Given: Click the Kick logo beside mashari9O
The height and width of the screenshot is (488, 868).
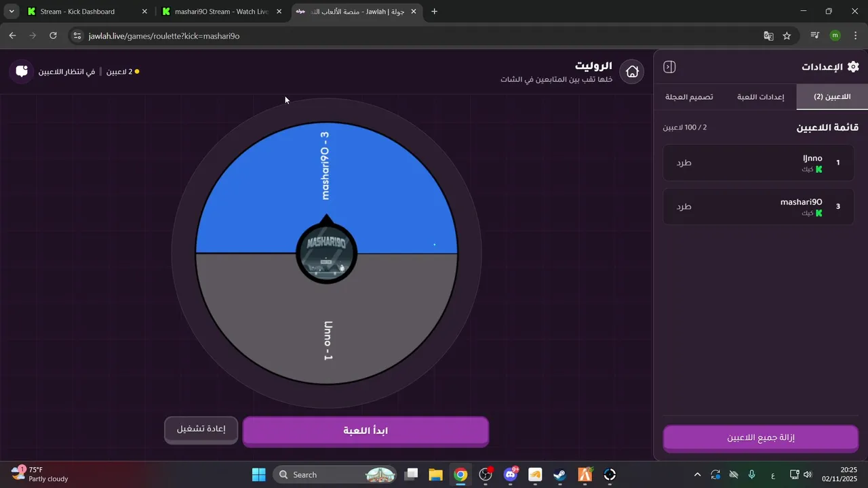Looking at the screenshot, I should pyautogui.click(x=818, y=213).
